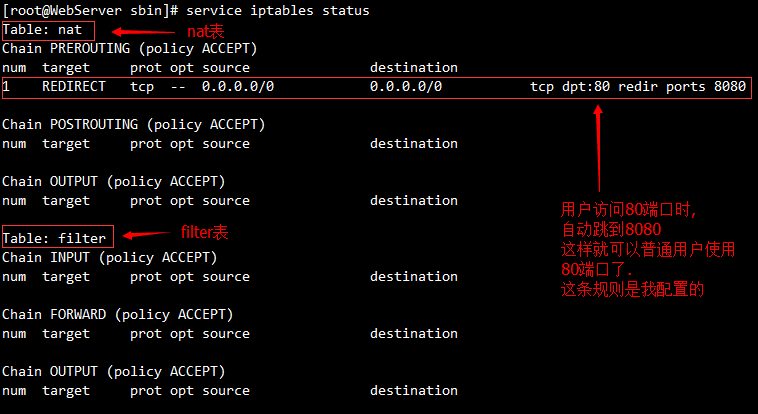The width and height of the screenshot is (758, 414).
Task: Click the red "filter表" annotation
Action: point(204,232)
